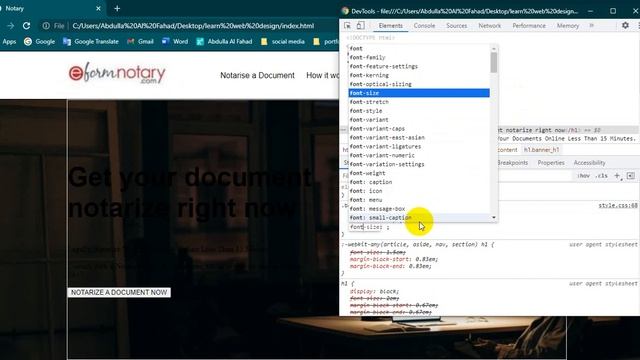The height and width of the screenshot is (360, 640).
Task: Open the social media bookmarks folder
Action: pyautogui.click(x=282, y=41)
